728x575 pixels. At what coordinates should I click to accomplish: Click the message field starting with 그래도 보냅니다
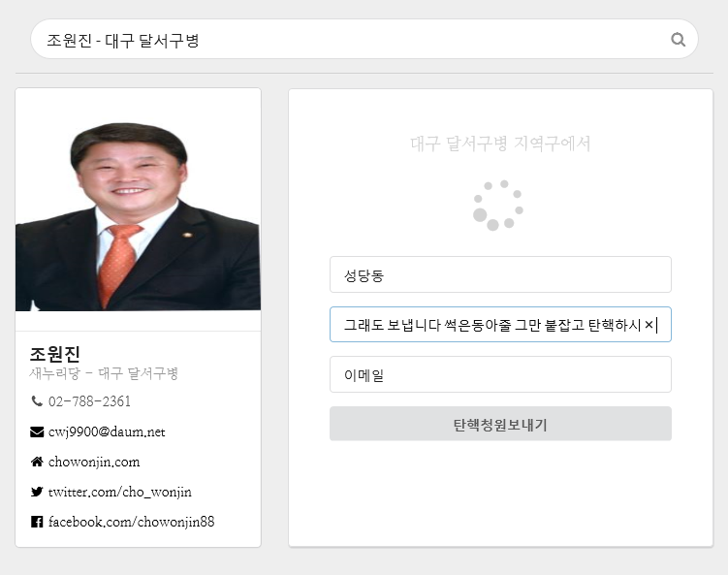[x=500, y=324]
